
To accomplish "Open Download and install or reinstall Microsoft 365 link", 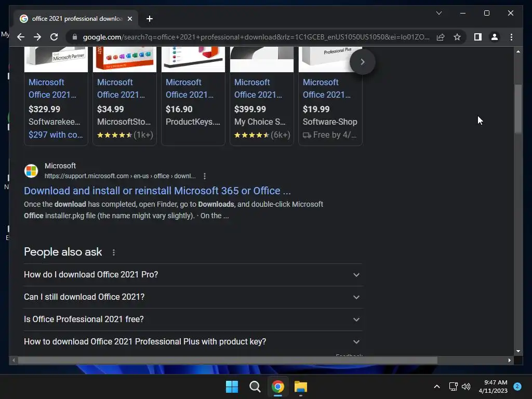I will pyautogui.click(x=157, y=191).
